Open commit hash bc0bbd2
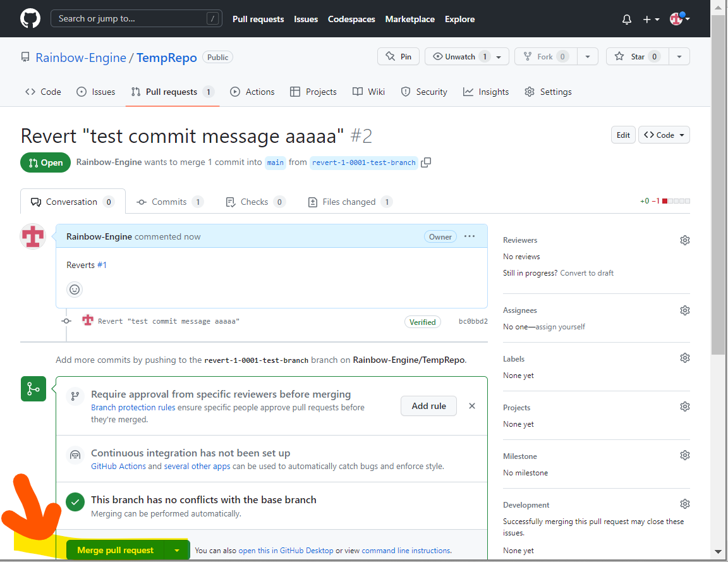 pyautogui.click(x=473, y=321)
